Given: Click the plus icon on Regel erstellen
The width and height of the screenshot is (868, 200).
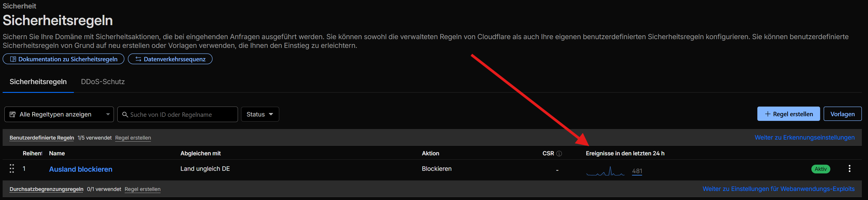Looking at the screenshot, I should 768,114.
